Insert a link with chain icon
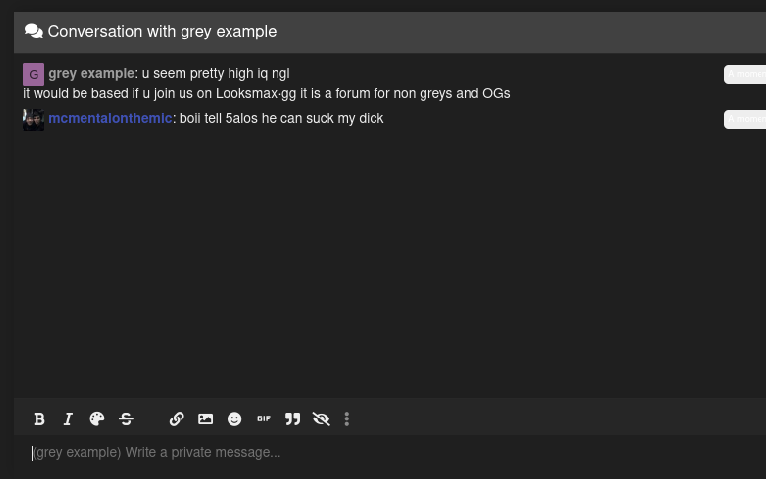Screen dimensions: 766x479 [x=176, y=419]
